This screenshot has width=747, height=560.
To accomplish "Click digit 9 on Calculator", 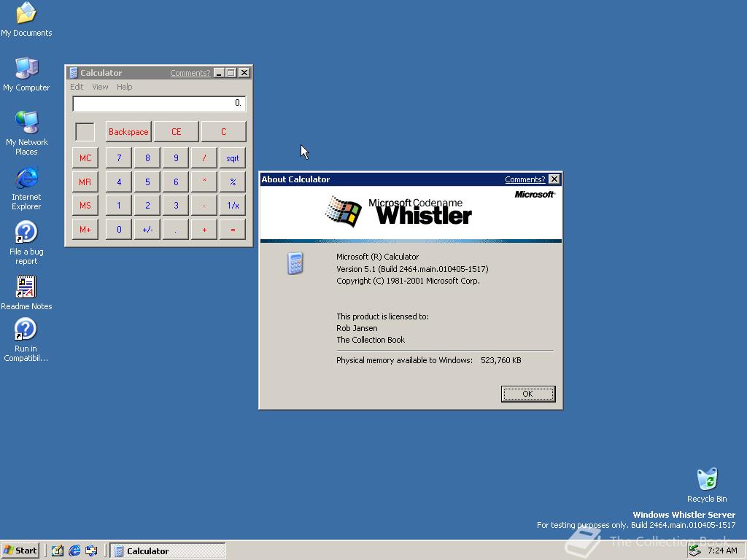I will click(x=176, y=157).
